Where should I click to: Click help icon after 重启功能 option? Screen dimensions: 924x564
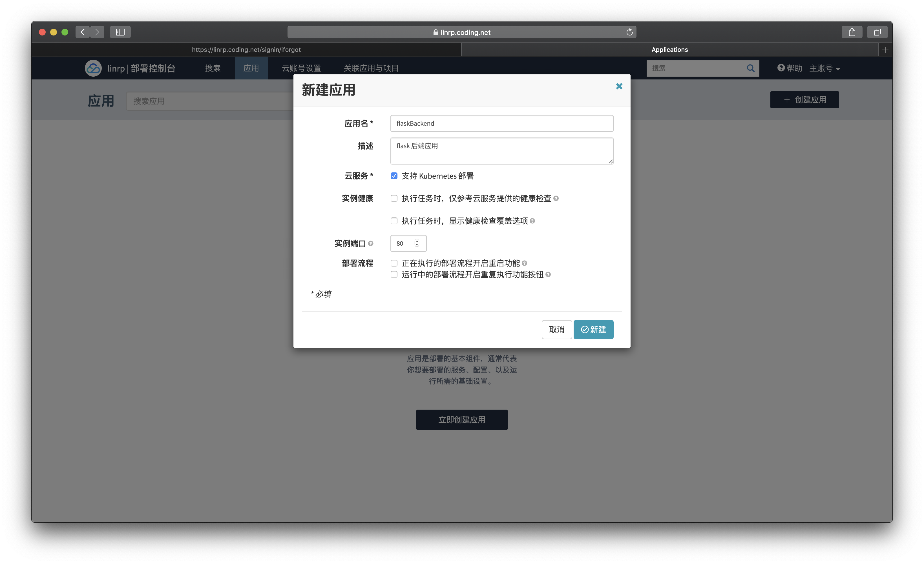click(524, 263)
